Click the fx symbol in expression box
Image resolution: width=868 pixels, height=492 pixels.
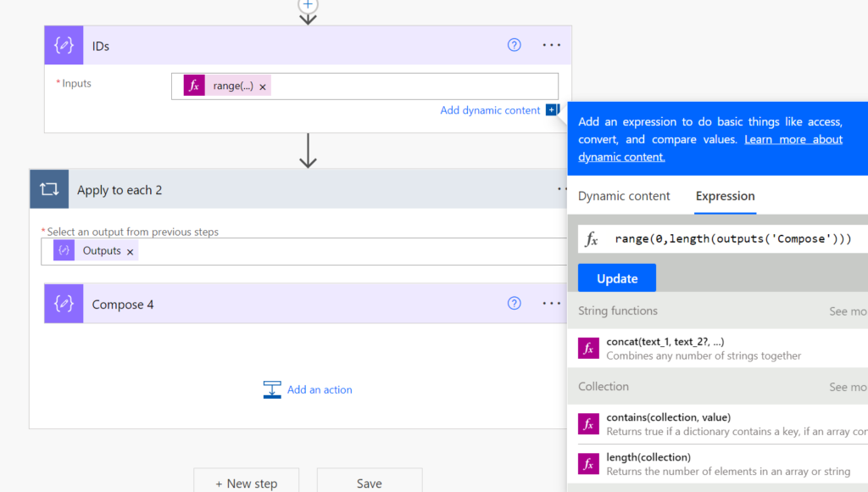pos(592,239)
